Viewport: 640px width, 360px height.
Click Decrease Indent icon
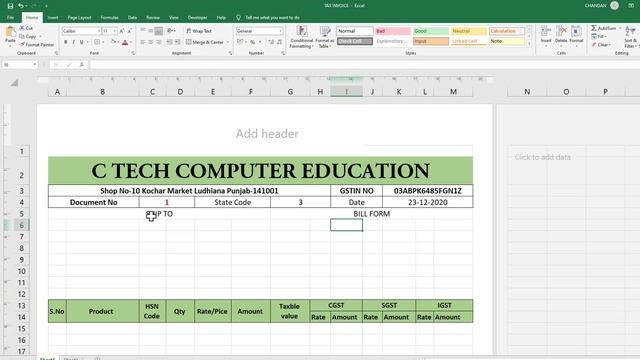(x=170, y=42)
